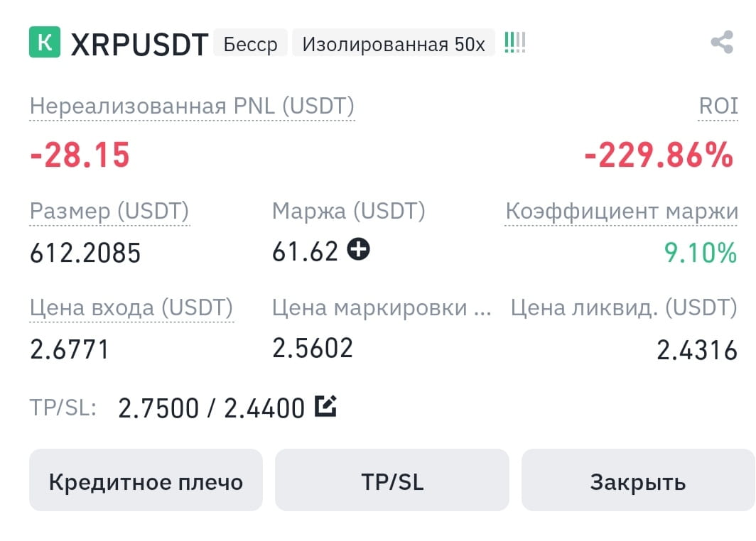Open the XRPUSDT pair title
The height and width of the screenshot is (541, 756).
139,44
